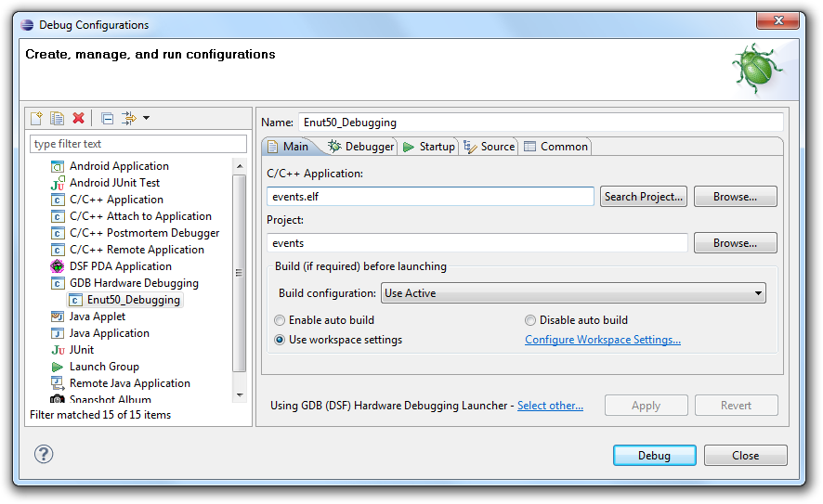Screen dimensions: 823x504
Task: Switch to the Debugger tab
Action: 361,147
